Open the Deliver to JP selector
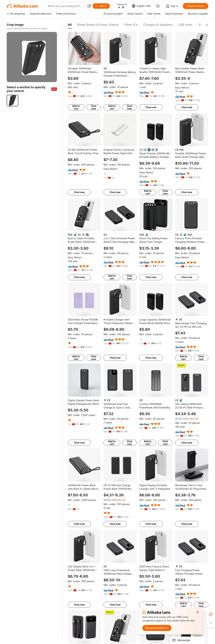215x644 pixels. (122, 6)
